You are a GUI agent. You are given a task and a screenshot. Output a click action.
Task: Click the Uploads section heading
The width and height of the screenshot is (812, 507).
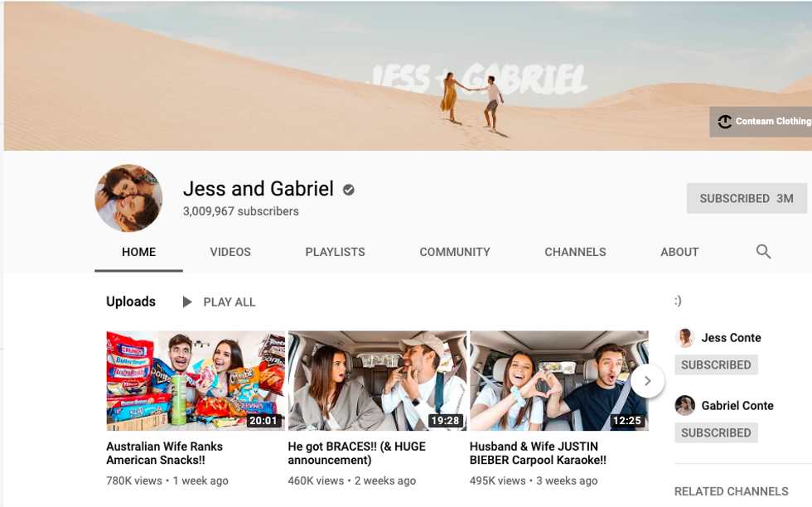(x=131, y=302)
